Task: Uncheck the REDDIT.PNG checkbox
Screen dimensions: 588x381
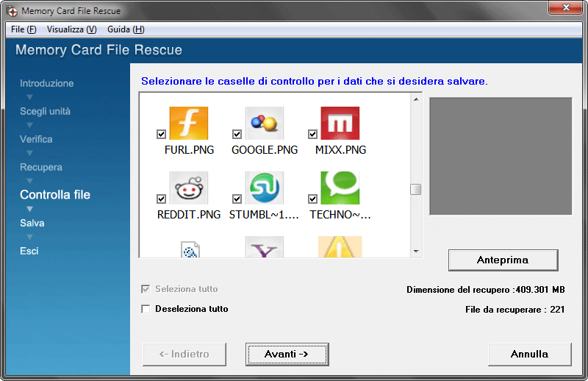Action: [x=161, y=199]
